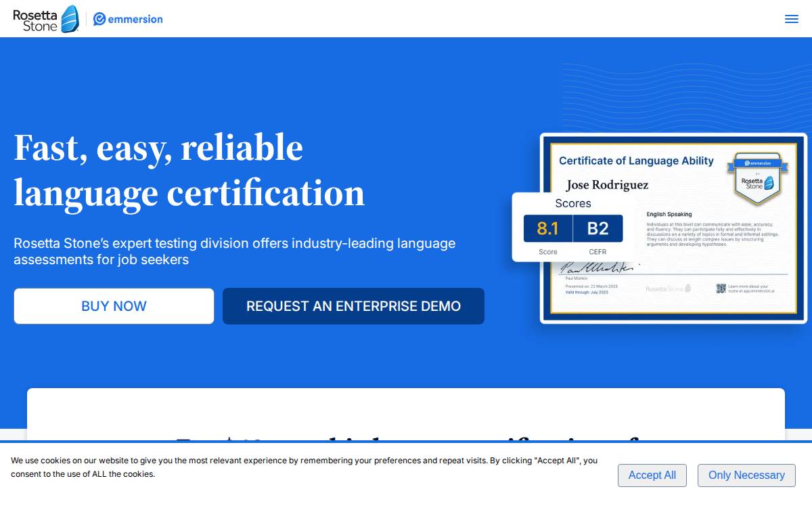Image resolution: width=812 pixels, height=508 pixels.
Task: Click the Rosetta Stone badge on certificate
Action: point(758,179)
